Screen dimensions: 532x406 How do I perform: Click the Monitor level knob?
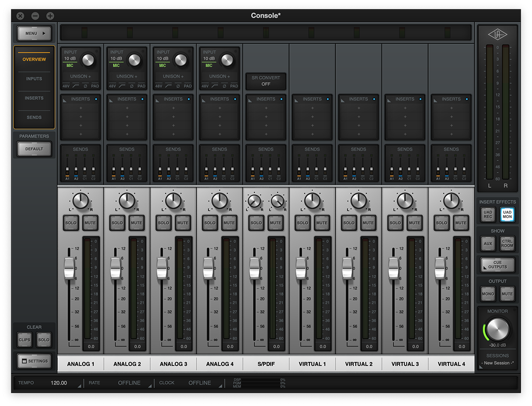(x=497, y=329)
